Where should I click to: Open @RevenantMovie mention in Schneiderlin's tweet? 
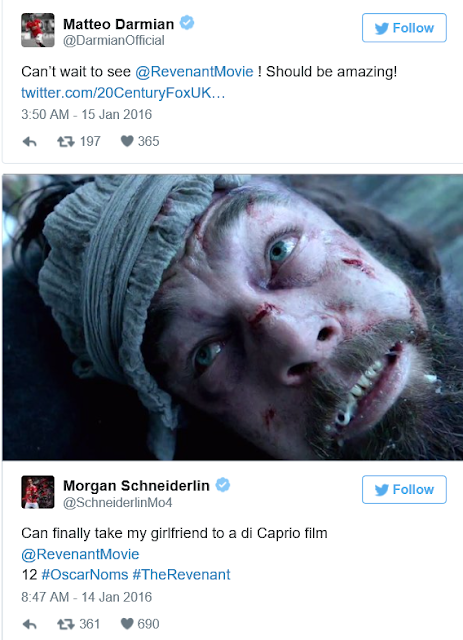point(80,554)
